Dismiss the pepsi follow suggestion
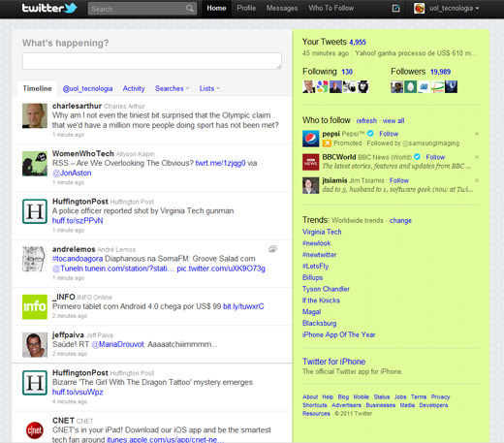Viewport: 504px width, 443px height. click(477, 134)
